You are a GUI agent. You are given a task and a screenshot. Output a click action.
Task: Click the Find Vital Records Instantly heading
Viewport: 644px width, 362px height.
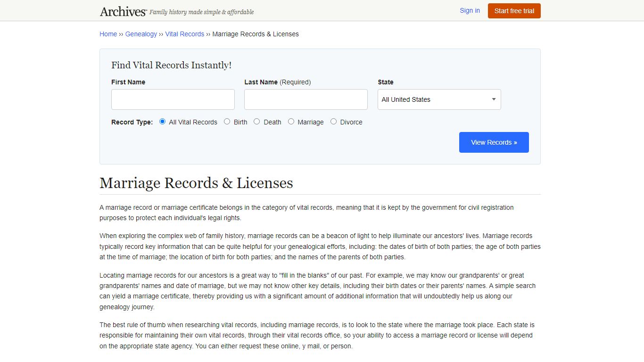pyautogui.click(x=172, y=65)
